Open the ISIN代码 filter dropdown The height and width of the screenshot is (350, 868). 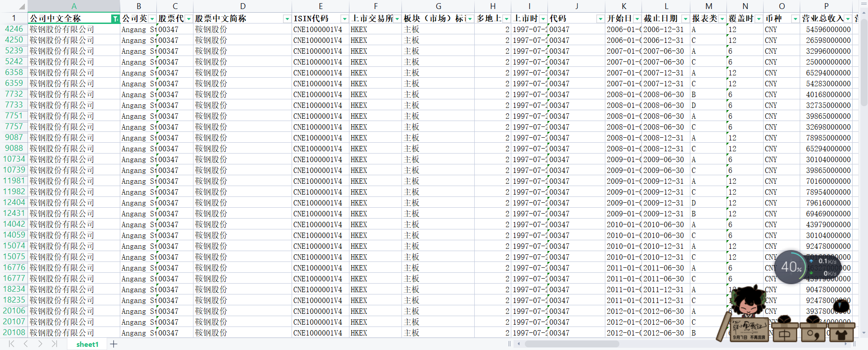[x=344, y=19]
